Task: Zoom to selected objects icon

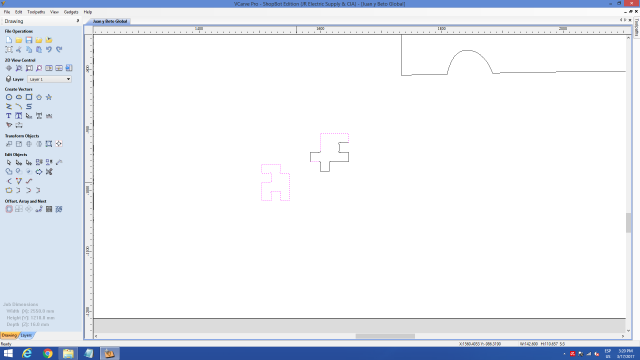Action: pyautogui.click(x=39, y=68)
